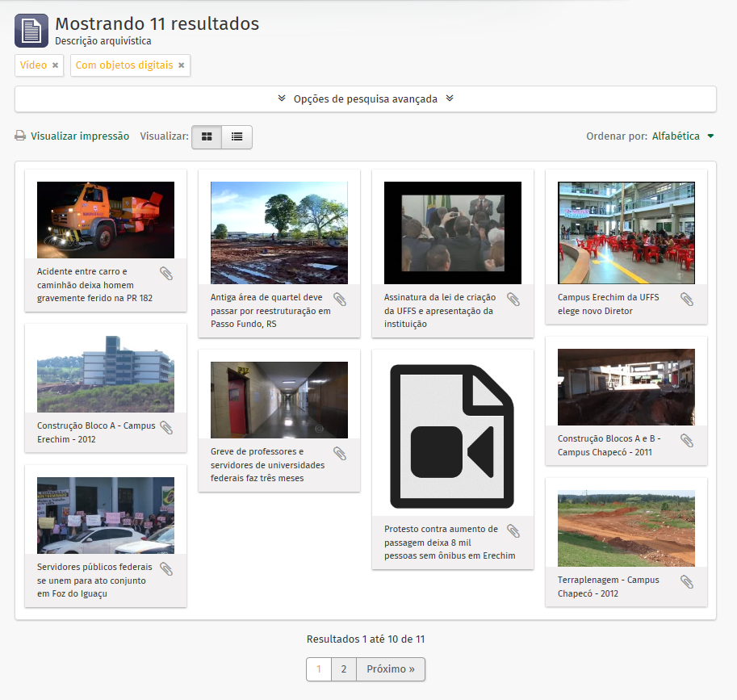Clip icon for Terraplenagem Campus Chapecó
The width and height of the screenshot is (737, 700).
(x=687, y=581)
